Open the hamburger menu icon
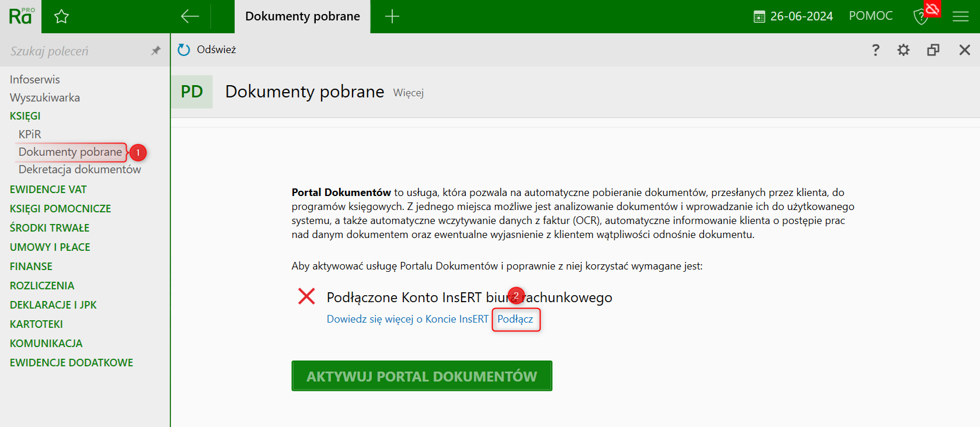The image size is (980, 427). pos(960,16)
